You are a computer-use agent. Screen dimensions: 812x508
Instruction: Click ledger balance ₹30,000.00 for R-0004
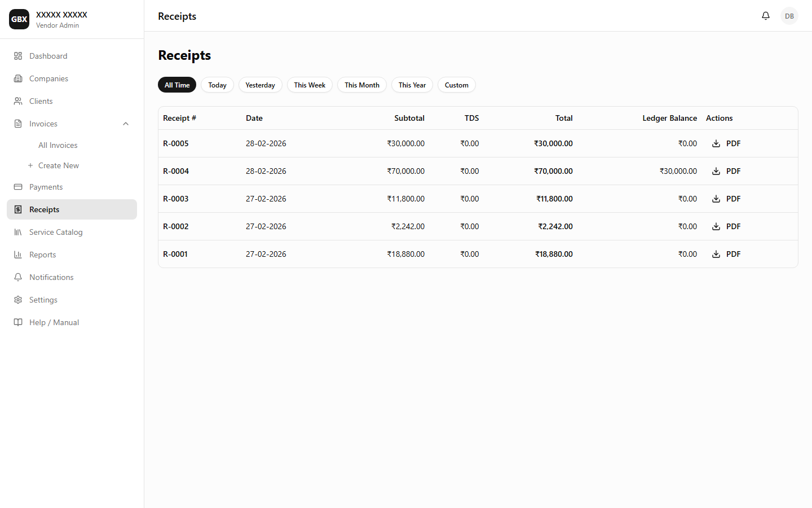[678, 171]
